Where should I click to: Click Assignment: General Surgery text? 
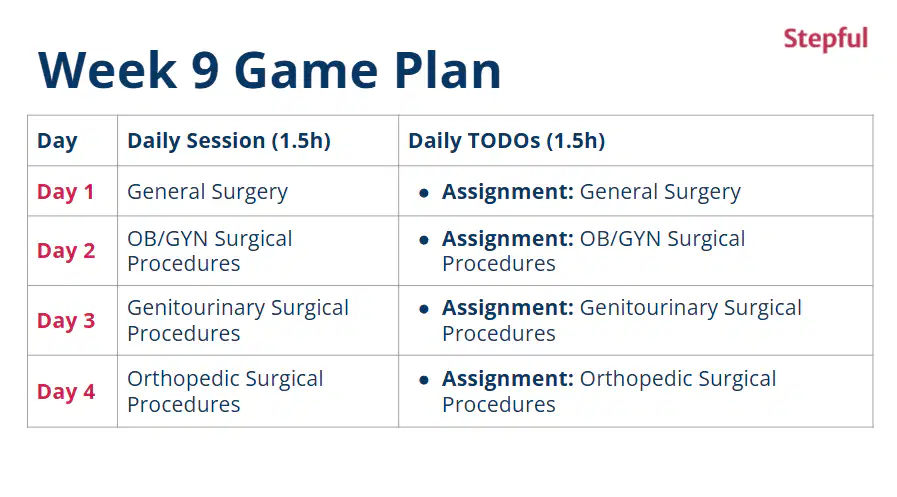(591, 192)
